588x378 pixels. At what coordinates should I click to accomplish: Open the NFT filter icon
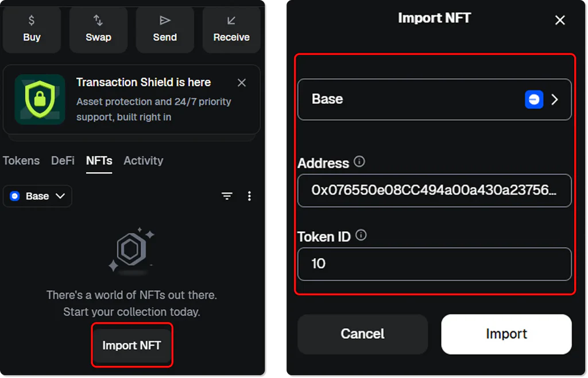tap(227, 196)
